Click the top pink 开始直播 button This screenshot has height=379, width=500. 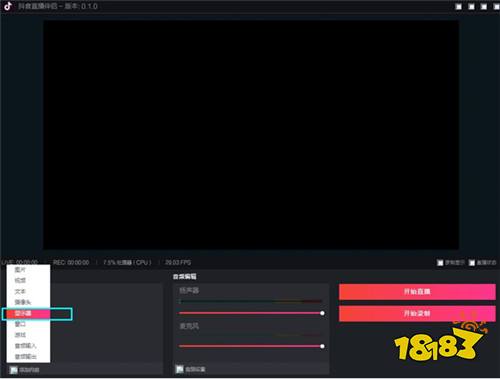pyautogui.click(x=417, y=292)
